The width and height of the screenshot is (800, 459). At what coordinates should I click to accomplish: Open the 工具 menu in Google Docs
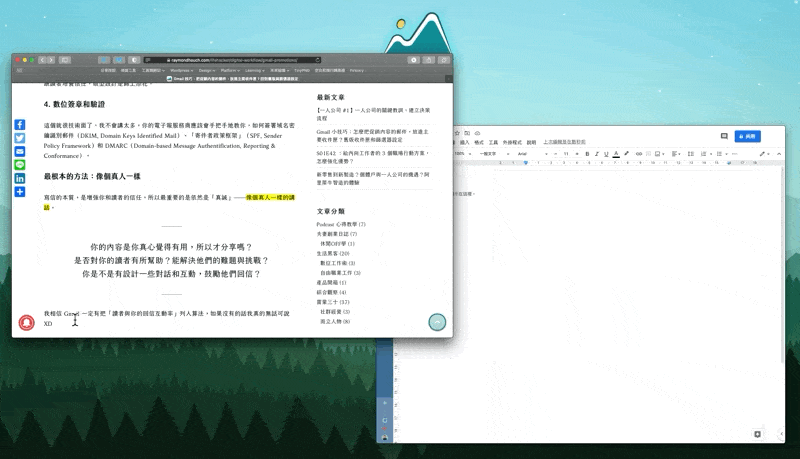[x=493, y=142]
